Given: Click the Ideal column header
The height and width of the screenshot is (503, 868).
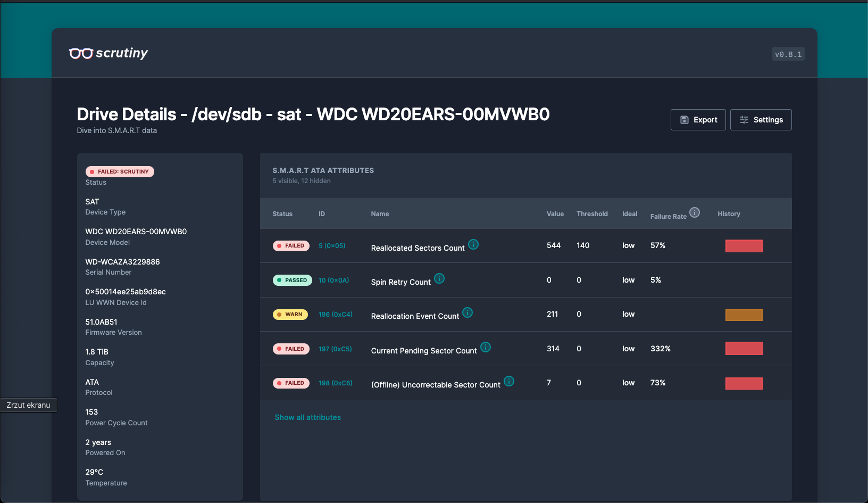Looking at the screenshot, I should tap(630, 214).
